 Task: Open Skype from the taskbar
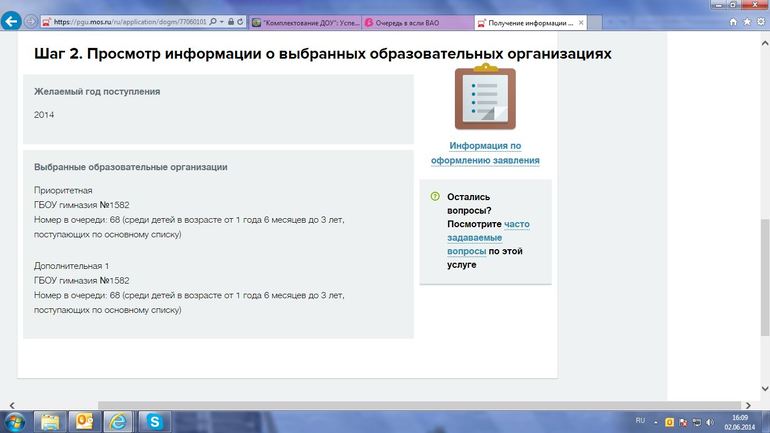pyautogui.click(x=155, y=421)
